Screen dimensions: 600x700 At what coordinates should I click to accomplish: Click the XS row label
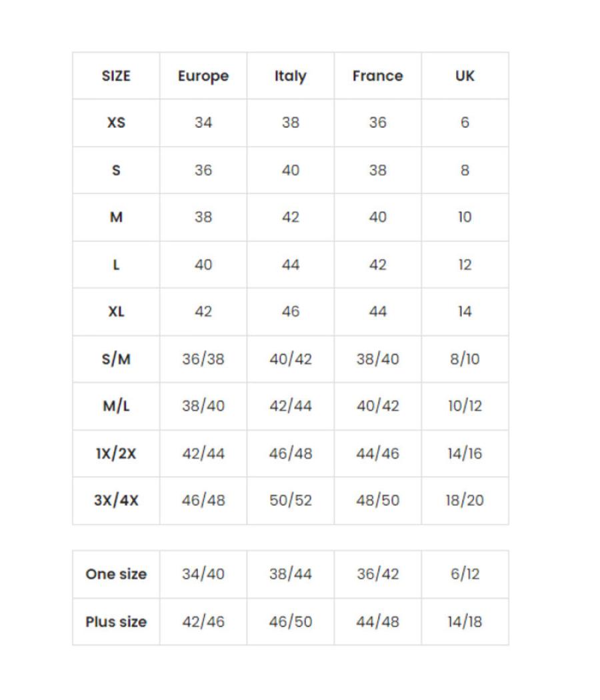click(x=116, y=123)
